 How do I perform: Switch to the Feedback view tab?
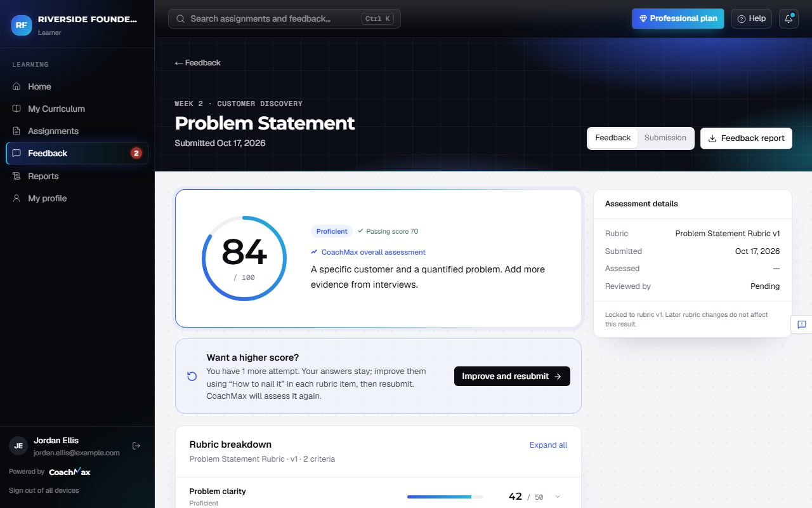pos(613,138)
